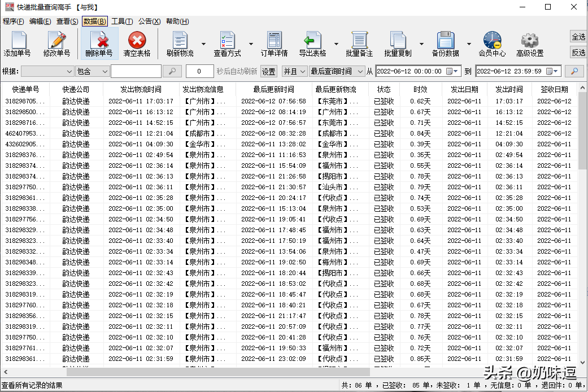The image size is (588, 392).
Task: Click the 添加单号 toolbar icon
Action: [x=18, y=44]
